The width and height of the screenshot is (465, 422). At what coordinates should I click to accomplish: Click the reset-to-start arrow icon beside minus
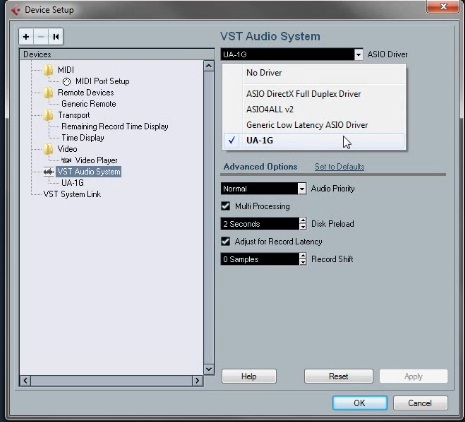[x=56, y=36]
